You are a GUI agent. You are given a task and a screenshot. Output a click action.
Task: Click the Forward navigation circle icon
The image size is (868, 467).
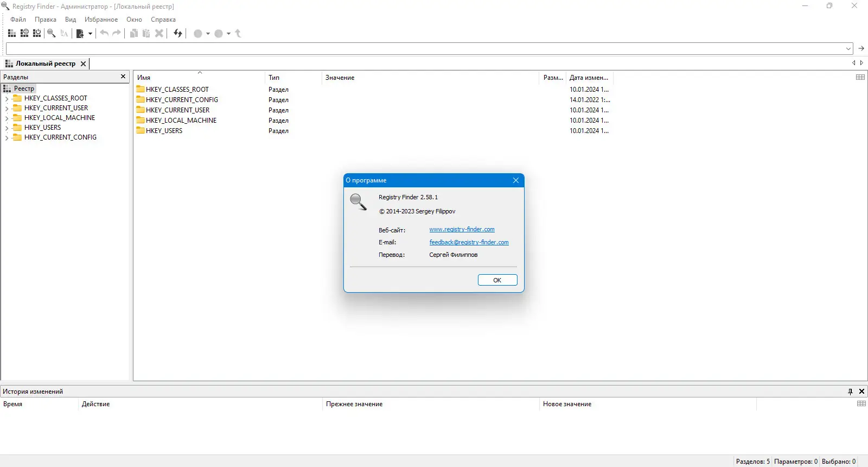coord(219,34)
